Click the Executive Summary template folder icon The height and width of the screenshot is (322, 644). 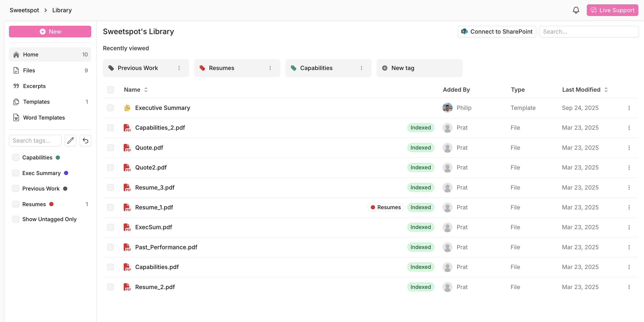(127, 108)
